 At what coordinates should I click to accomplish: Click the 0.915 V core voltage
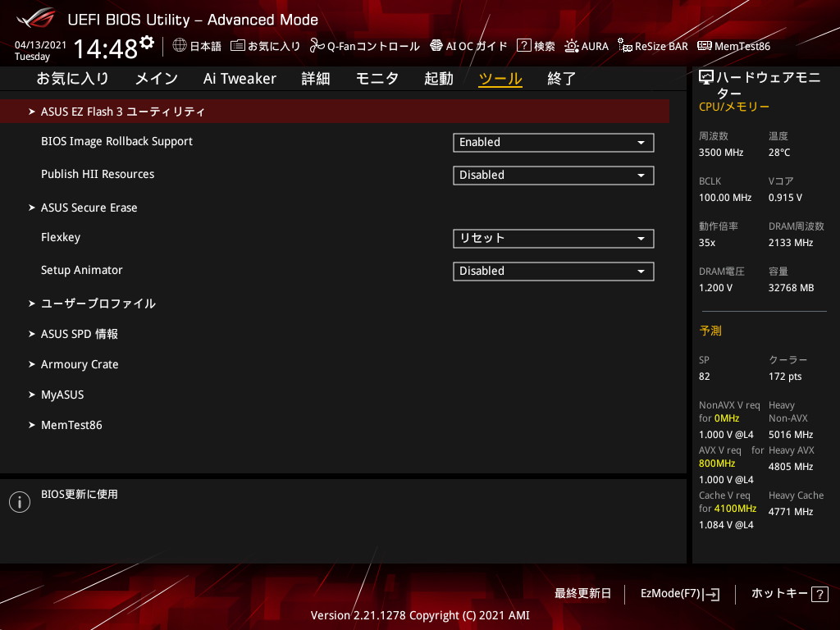(785, 198)
